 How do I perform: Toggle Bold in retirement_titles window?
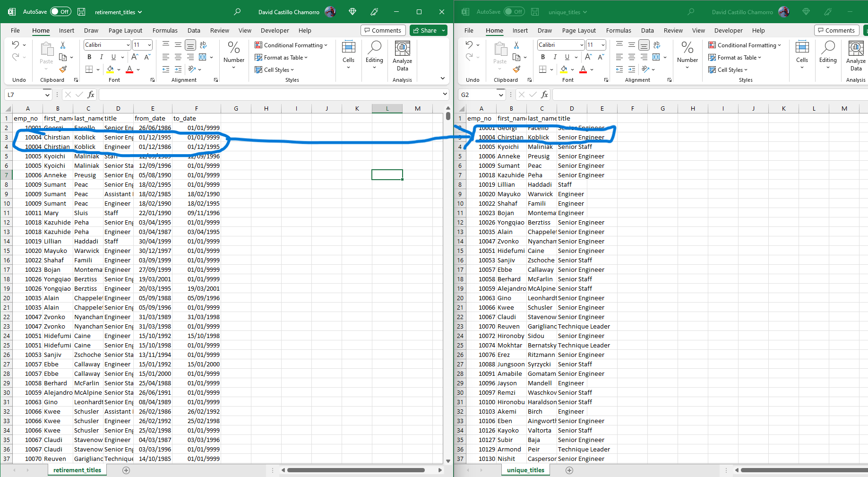pyautogui.click(x=89, y=57)
